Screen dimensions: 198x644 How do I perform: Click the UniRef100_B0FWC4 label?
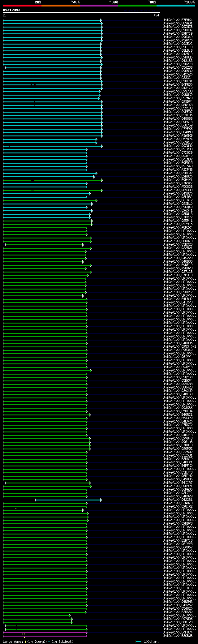pos(178,632)
